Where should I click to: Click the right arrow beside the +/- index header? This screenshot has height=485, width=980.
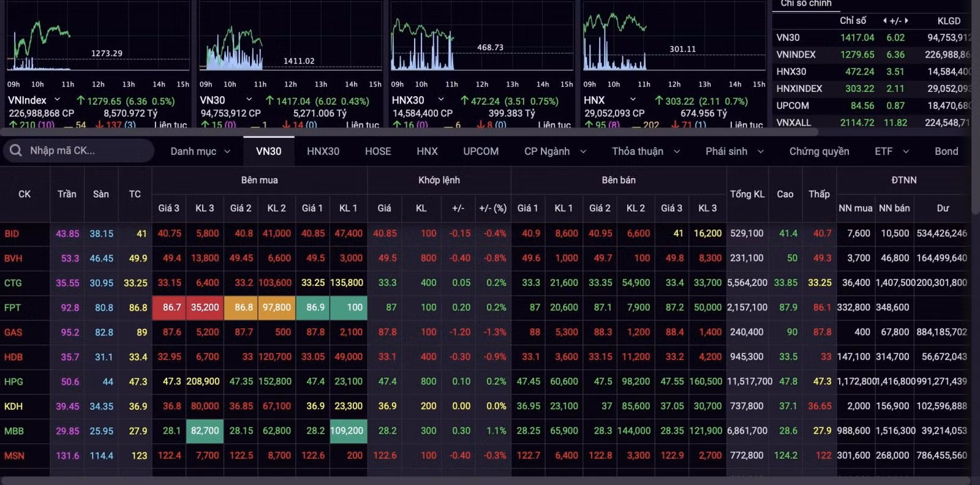point(907,21)
